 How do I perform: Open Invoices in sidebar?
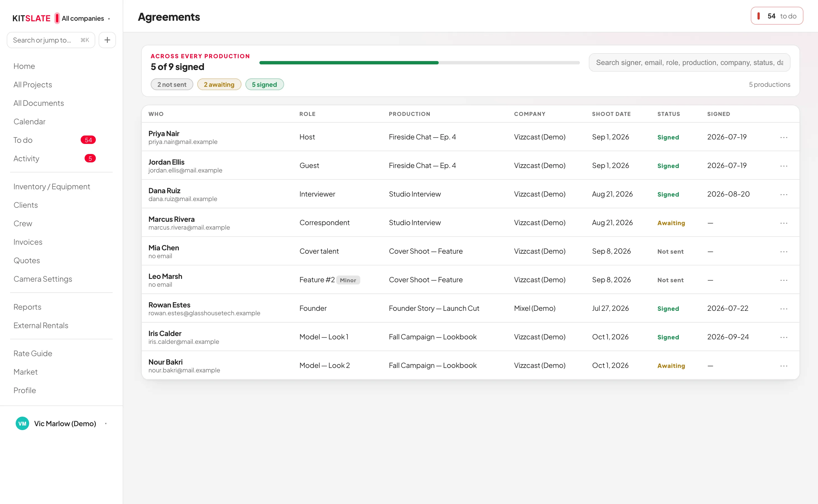click(x=28, y=242)
